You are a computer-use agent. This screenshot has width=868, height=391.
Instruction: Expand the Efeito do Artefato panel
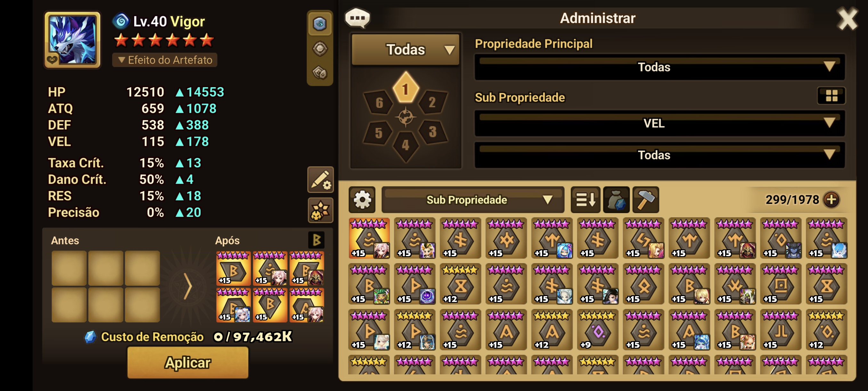coord(165,60)
